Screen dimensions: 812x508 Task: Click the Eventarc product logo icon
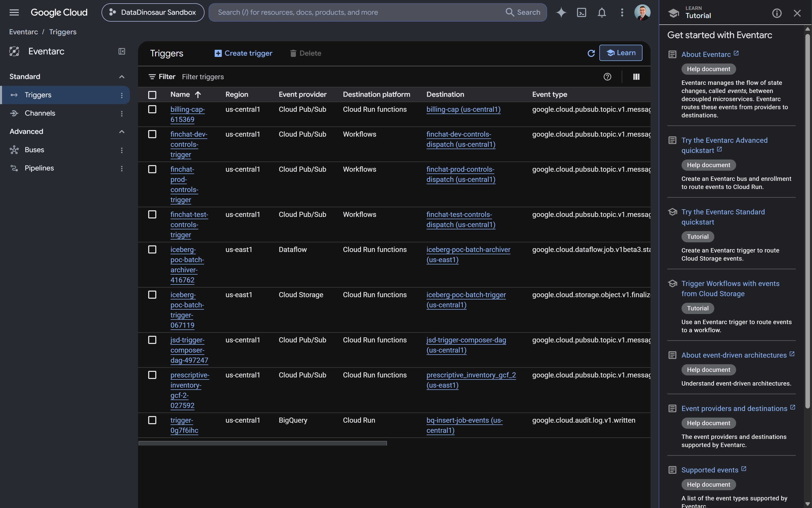pyautogui.click(x=14, y=51)
